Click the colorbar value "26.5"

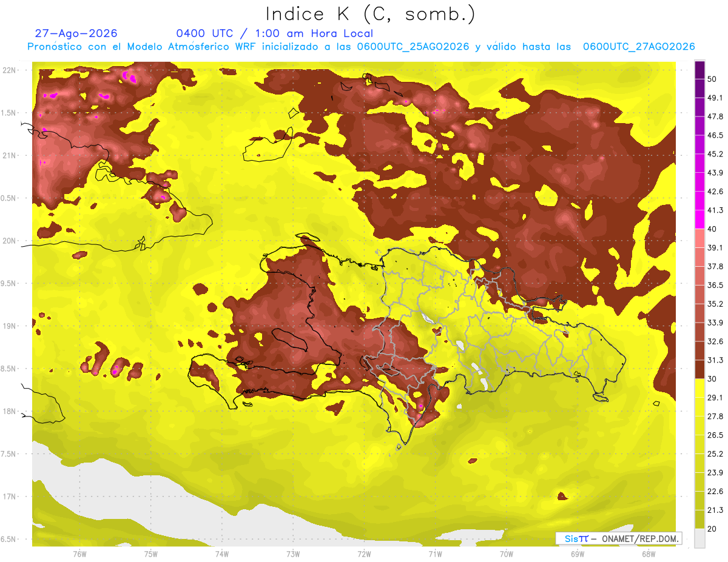715,435
